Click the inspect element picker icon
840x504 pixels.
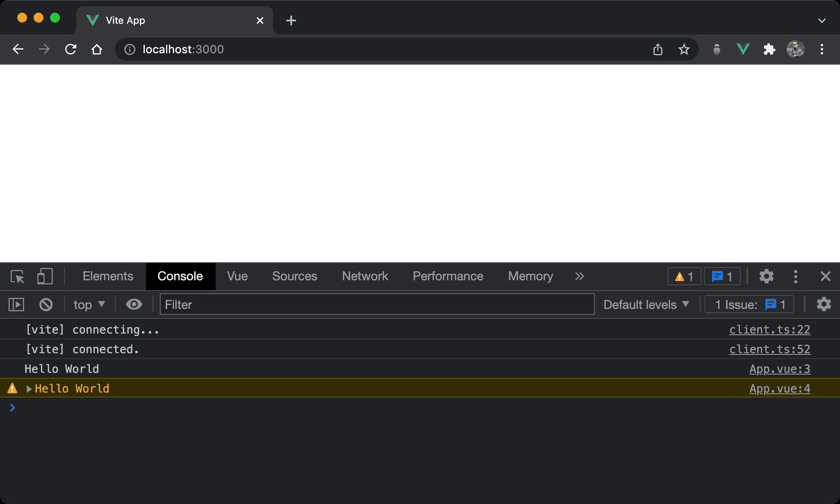pyautogui.click(x=17, y=277)
